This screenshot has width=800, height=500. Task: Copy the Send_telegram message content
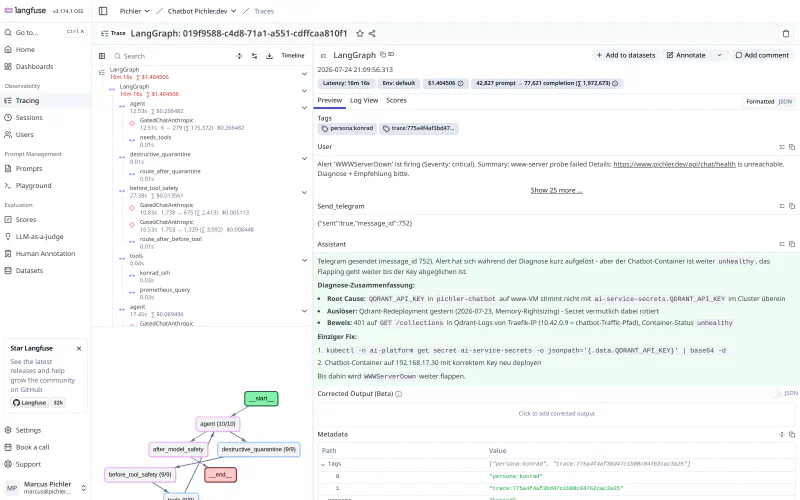pos(792,206)
